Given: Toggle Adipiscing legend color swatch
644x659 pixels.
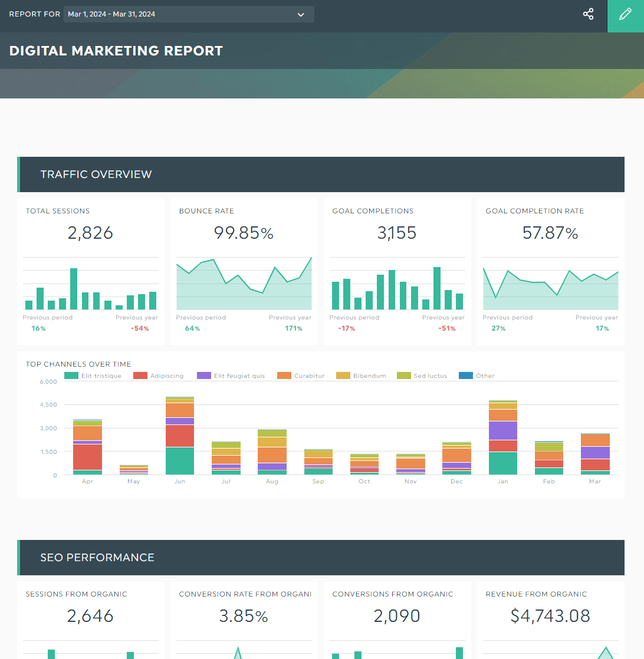Looking at the screenshot, I should click(140, 375).
